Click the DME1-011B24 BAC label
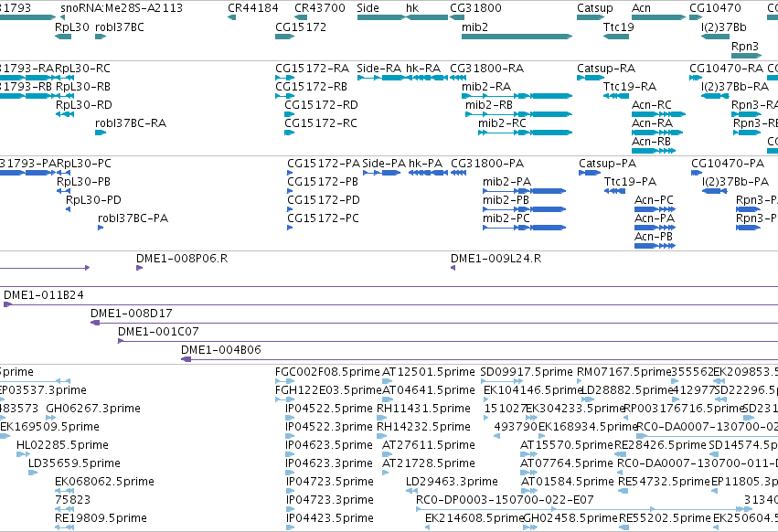778x532 pixels. (x=44, y=296)
